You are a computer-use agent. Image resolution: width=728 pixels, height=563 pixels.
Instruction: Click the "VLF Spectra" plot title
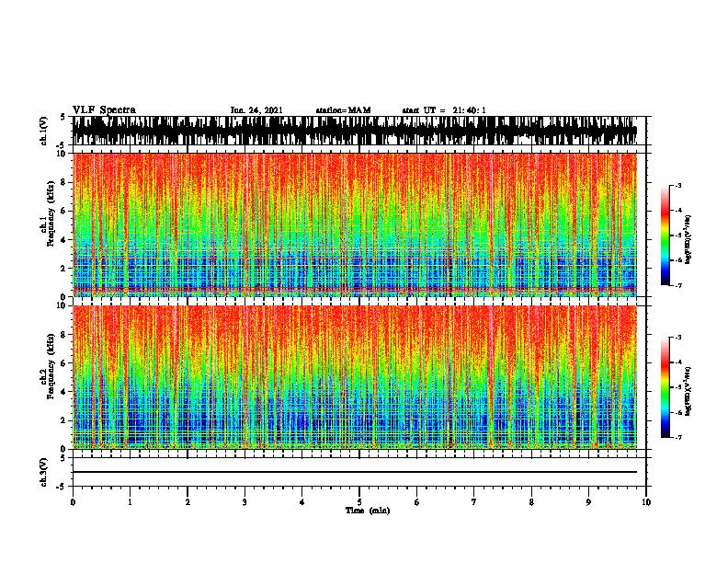(x=104, y=110)
